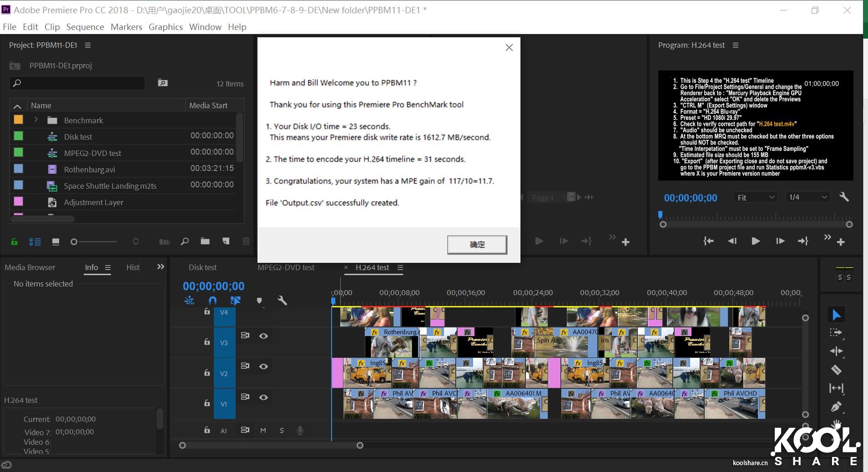This screenshot has height=472, width=868.
Task: Toggle lock on track V2
Action: [207, 373]
